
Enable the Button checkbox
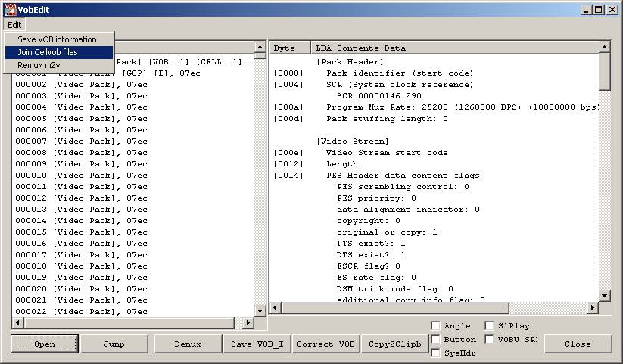[435, 339]
